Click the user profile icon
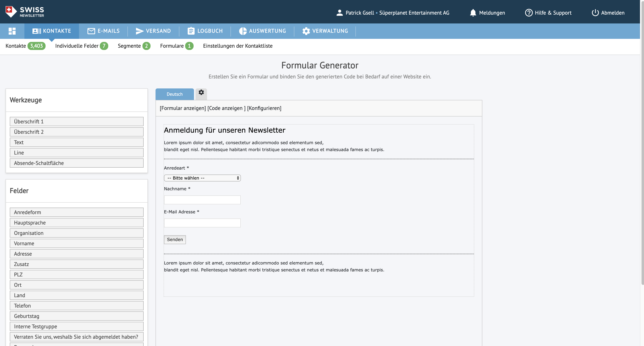The image size is (644, 346). pyautogui.click(x=339, y=13)
